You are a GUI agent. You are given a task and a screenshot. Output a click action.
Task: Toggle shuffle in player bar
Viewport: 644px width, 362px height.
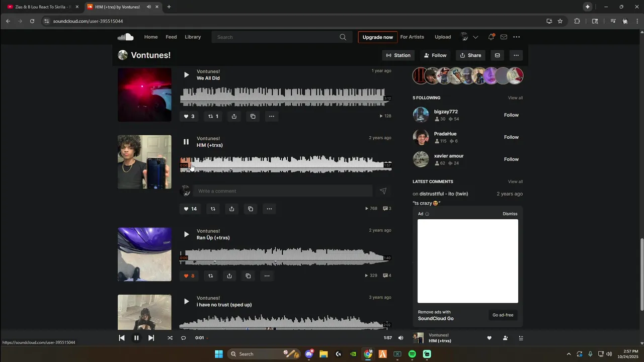170,338
